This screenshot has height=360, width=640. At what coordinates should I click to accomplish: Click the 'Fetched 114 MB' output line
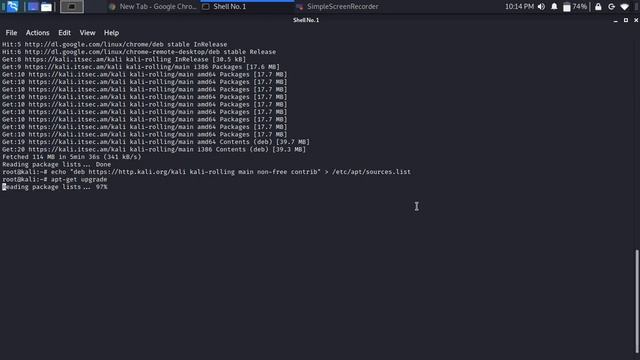coord(72,157)
